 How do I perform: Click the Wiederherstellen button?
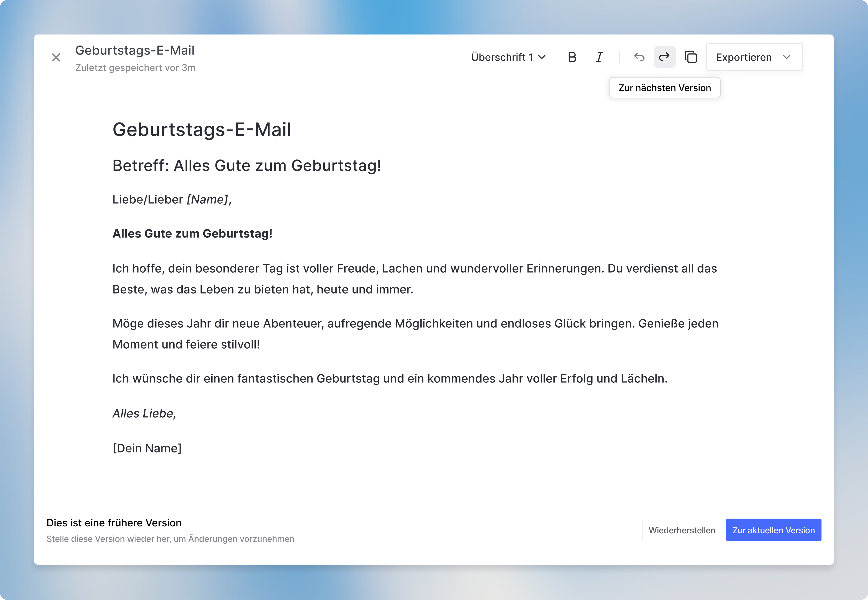coord(682,530)
